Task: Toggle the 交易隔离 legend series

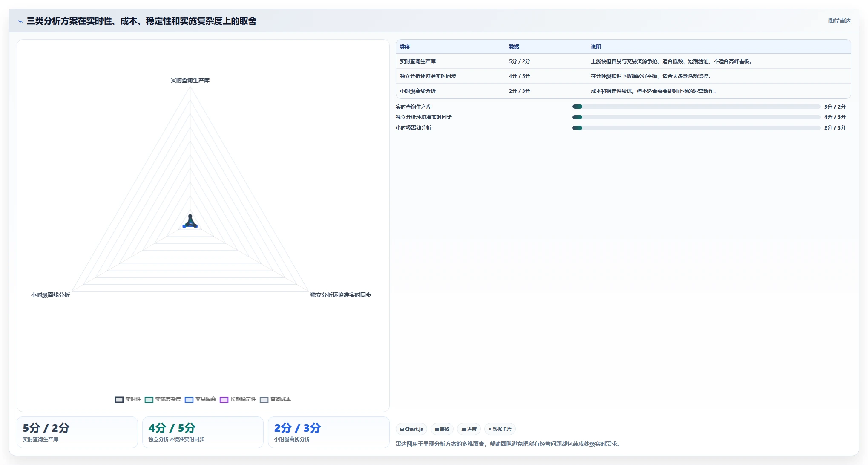Action: click(201, 399)
